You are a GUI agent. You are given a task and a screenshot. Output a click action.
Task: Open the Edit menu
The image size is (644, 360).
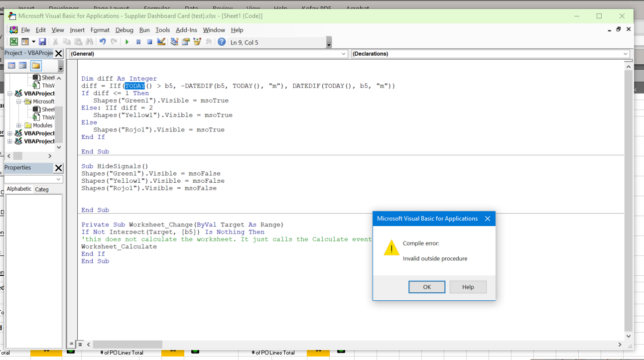tap(41, 30)
